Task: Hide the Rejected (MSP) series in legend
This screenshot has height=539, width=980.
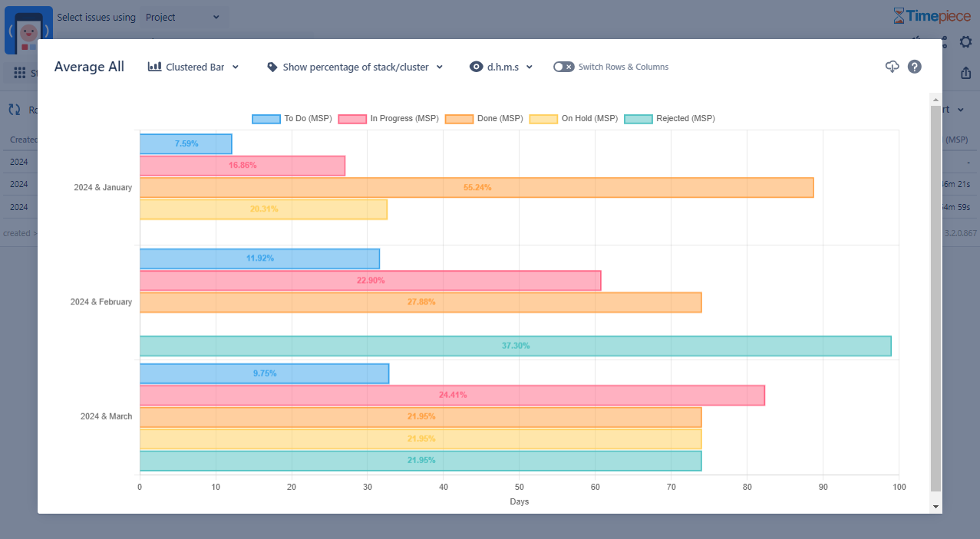Action: 669,118
